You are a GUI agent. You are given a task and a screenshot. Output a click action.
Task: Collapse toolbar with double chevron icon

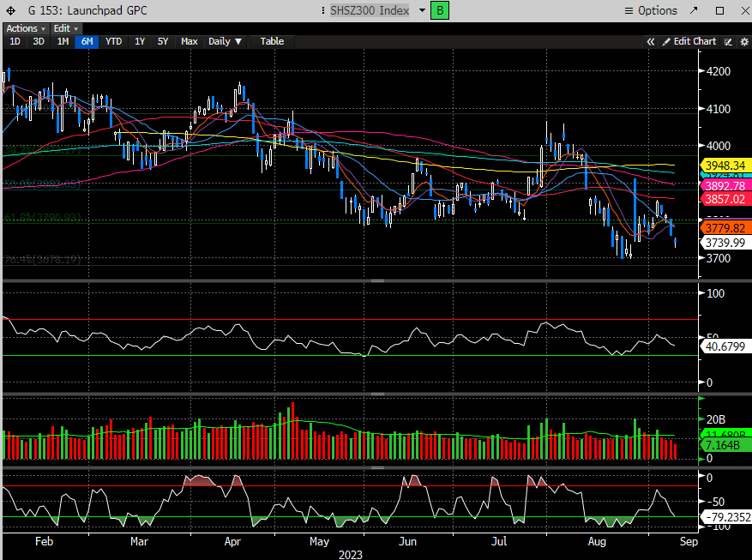(650, 42)
